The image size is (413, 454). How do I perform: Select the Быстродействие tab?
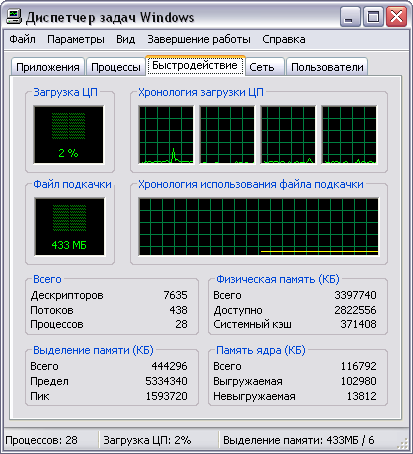195,65
